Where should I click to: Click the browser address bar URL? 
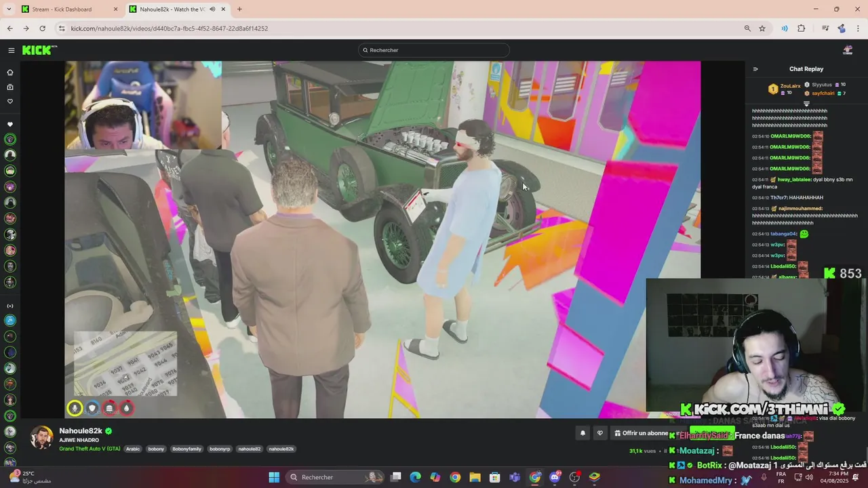[x=170, y=28]
